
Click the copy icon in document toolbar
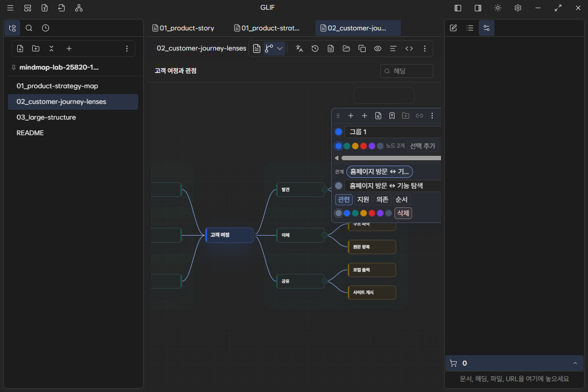click(362, 49)
